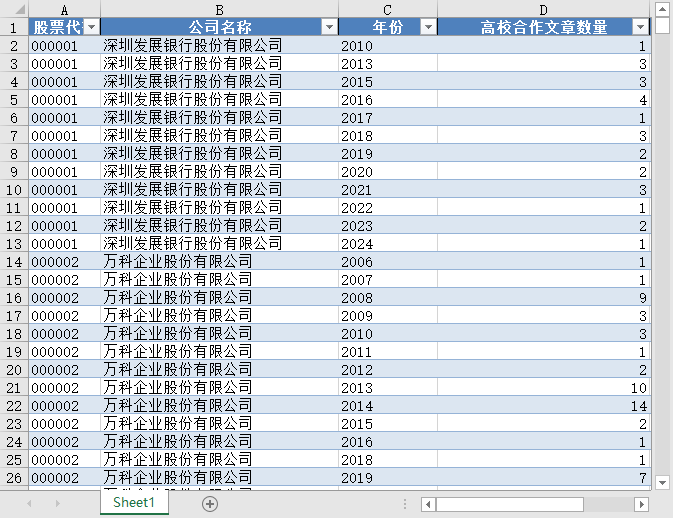673x518 pixels.
Task: Select column D header
Action: point(543,9)
